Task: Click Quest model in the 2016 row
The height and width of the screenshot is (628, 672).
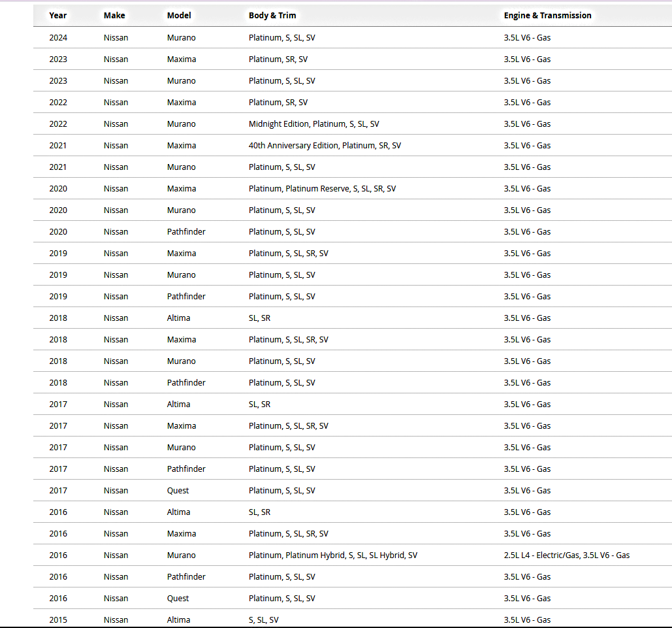Action: [x=178, y=599]
